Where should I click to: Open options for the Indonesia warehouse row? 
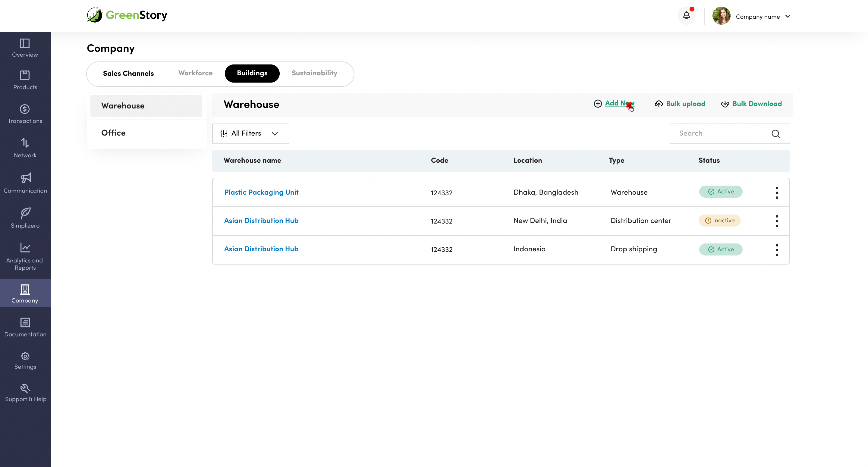777,250
